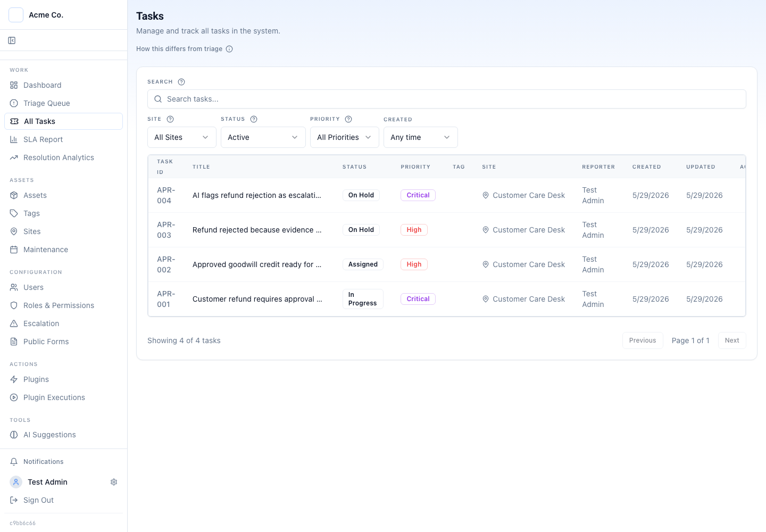Screen dimensions: 766x532
Task: Open task Refund rejected because evidence
Action: click(x=257, y=230)
